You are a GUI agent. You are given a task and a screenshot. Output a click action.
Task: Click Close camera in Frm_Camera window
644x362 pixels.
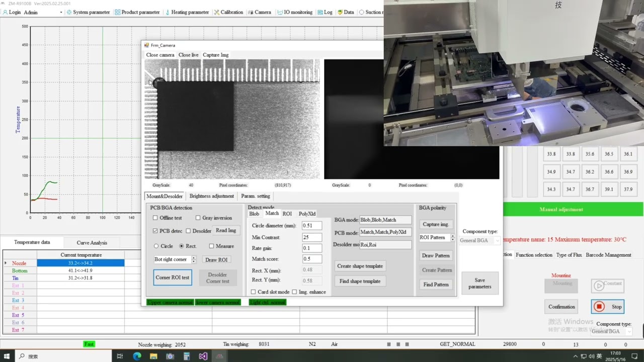(x=160, y=55)
